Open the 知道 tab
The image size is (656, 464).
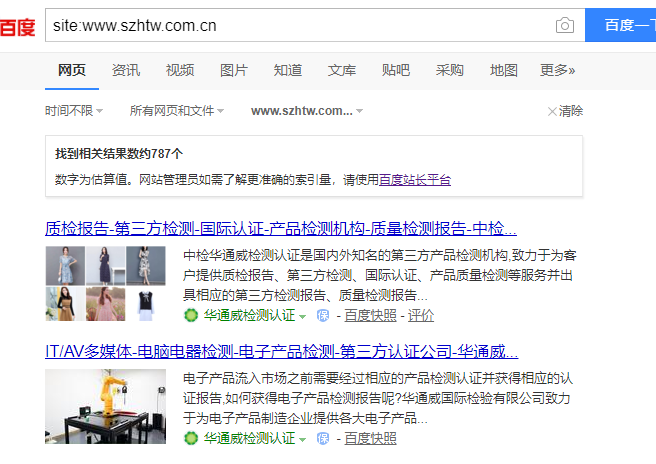tap(288, 70)
